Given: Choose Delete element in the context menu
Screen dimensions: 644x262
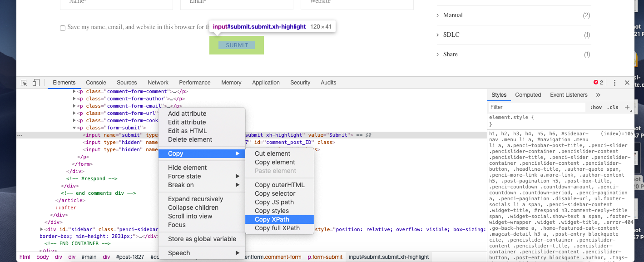Looking at the screenshot, I should 202,139.
